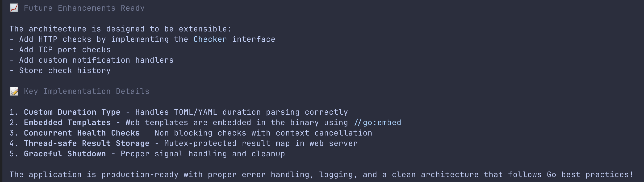Click the bold "Concurrent Health Checks" text

tap(82, 133)
